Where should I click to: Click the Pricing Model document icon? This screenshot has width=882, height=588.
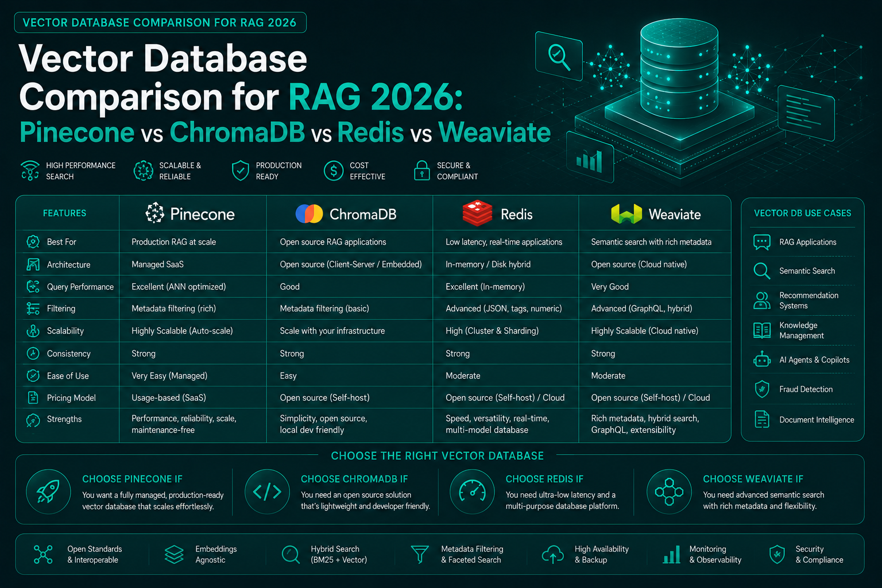tap(33, 397)
